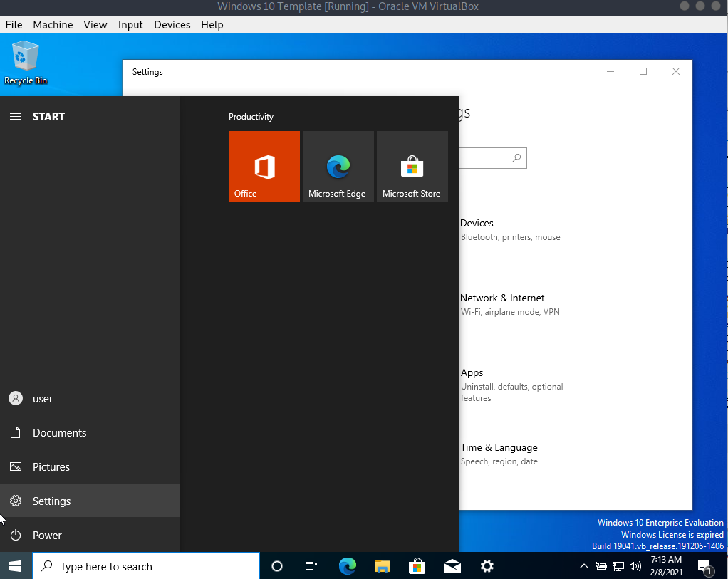The width and height of the screenshot is (728, 579).
Task: Open the clock and date flyout
Action: (x=666, y=566)
